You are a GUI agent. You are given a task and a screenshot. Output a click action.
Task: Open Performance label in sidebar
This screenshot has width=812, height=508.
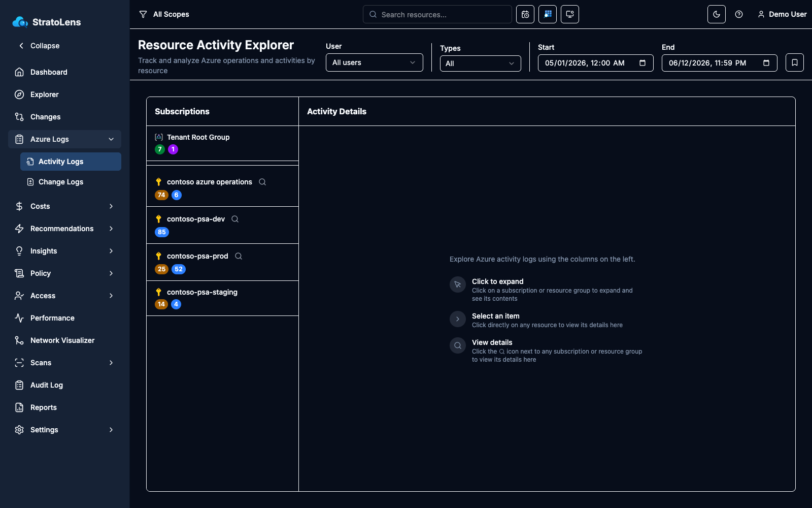coord(52,318)
